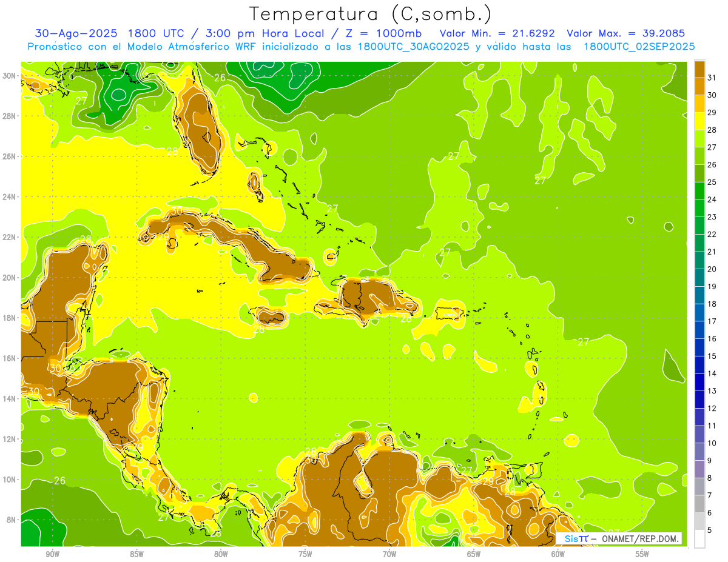Pick legend swatch between 21 and 22
This screenshot has height=562, width=728.
click(x=699, y=243)
